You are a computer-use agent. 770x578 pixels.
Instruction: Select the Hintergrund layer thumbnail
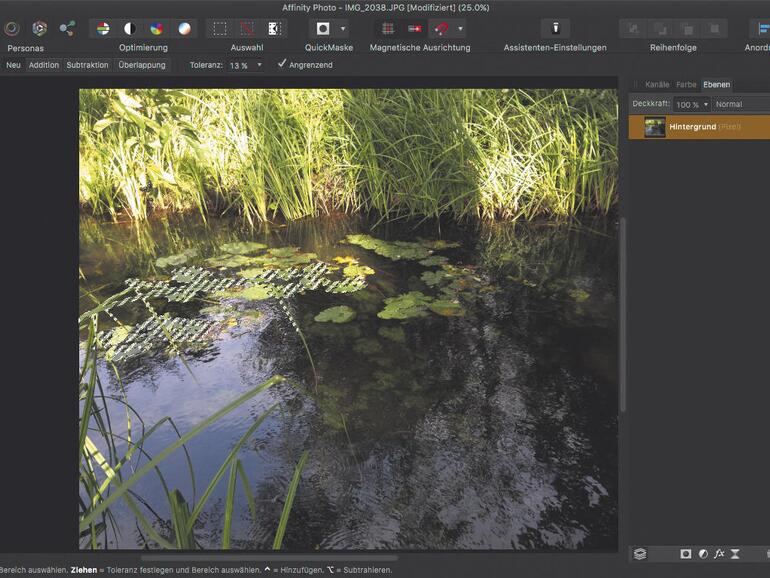coord(655,127)
